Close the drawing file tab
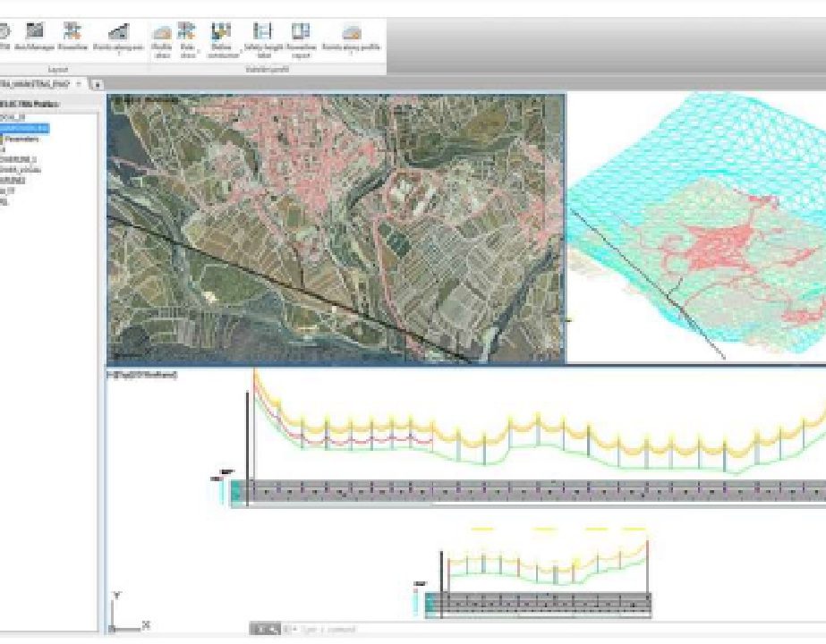Image resolution: width=826 pixels, height=644 pixels. pyautogui.click(x=79, y=84)
